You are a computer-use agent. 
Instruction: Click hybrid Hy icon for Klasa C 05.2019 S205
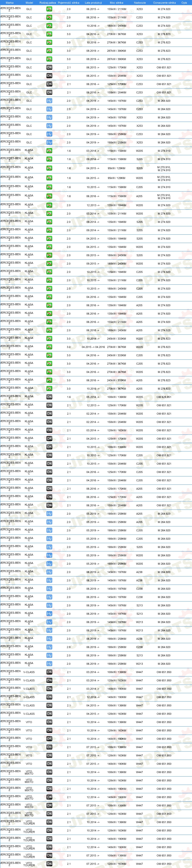pyautogui.click(x=49, y=547)
